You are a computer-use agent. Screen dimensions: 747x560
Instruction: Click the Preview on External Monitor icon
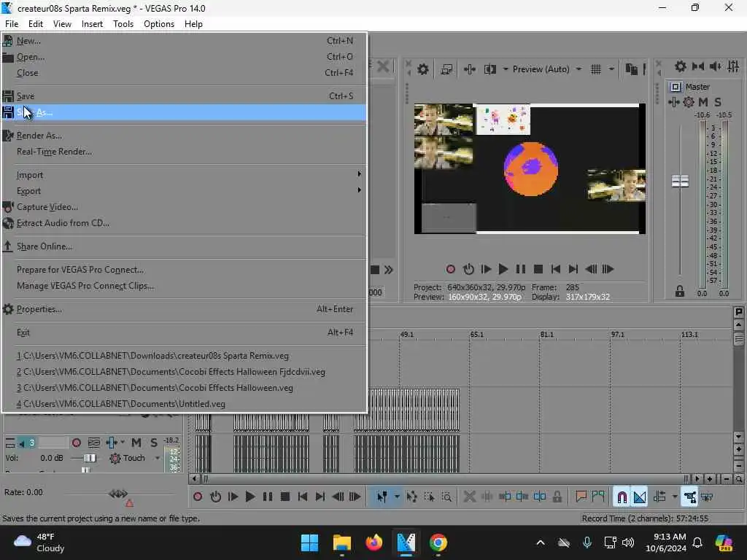[446, 69]
